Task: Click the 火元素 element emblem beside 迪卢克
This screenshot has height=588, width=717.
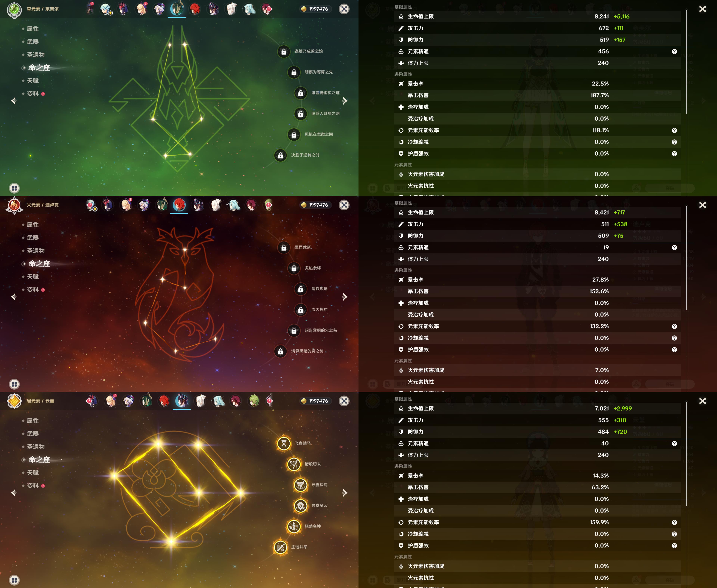Action: coord(14,205)
